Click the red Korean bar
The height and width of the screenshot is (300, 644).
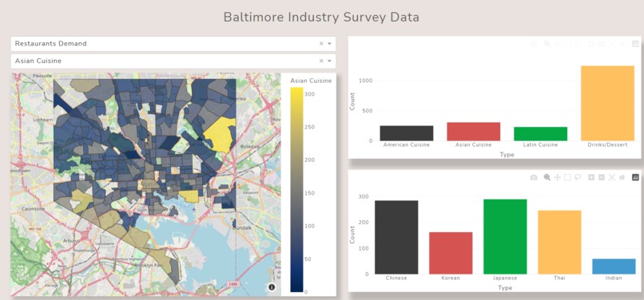[x=451, y=253]
